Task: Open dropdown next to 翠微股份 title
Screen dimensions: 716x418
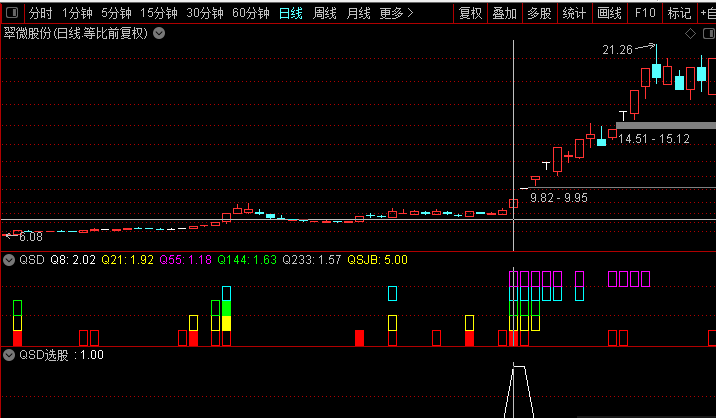Action: (x=159, y=33)
